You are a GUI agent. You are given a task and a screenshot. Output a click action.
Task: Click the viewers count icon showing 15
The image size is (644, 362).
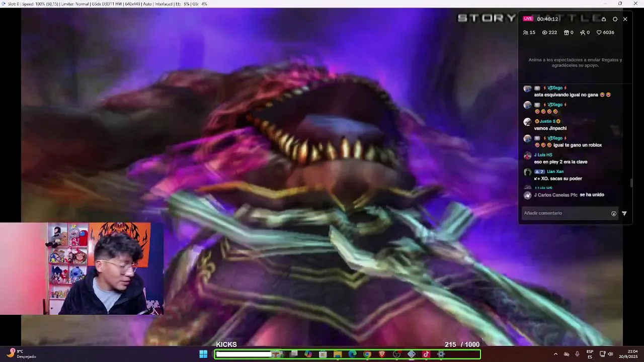coord(526,32)
